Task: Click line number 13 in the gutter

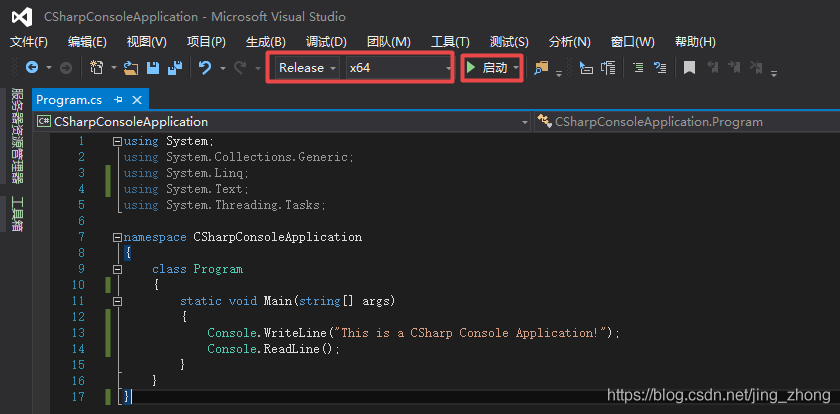Action: pos(78,333)
